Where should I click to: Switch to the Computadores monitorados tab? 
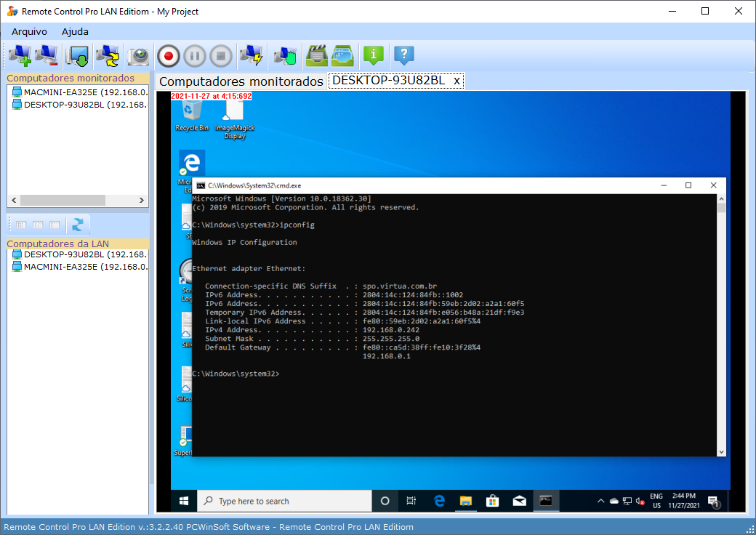coord(241,81)
